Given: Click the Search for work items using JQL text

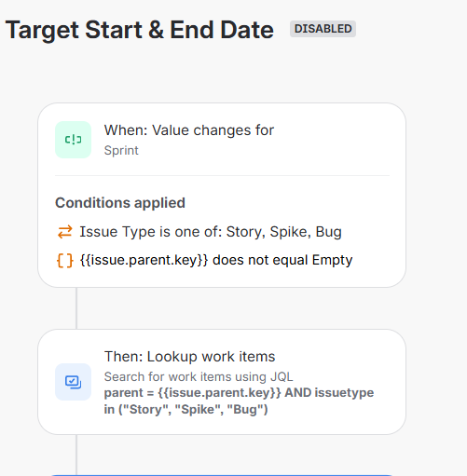Looking at the screenshot, I should (199, 376).
